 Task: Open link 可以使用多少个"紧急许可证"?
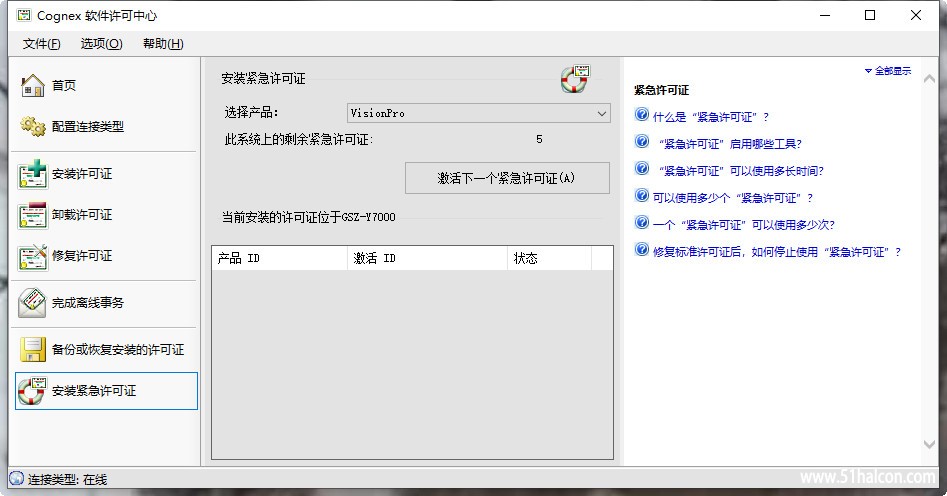(x=733, y=198)
